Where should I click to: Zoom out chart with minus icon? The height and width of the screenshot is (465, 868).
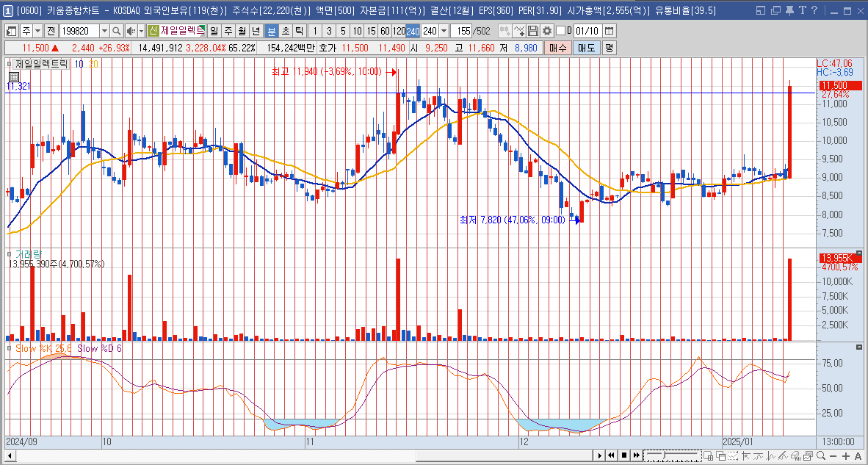pos(833,455)
